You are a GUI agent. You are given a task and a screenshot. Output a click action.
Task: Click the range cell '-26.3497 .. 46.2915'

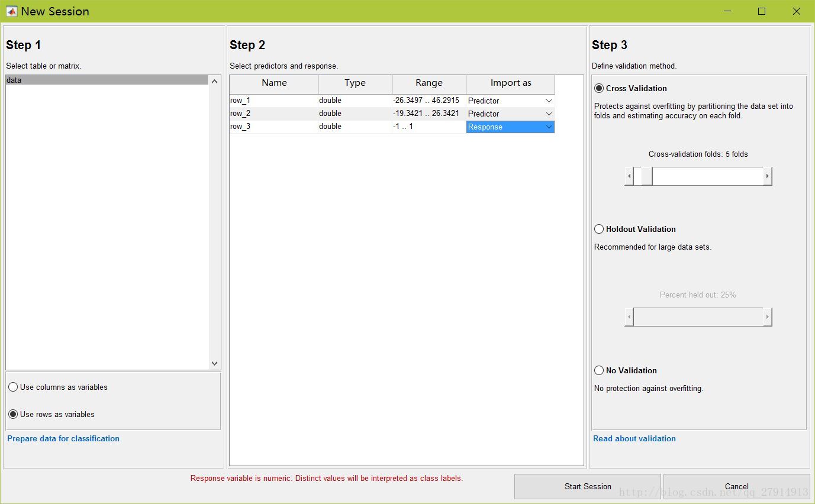(429, 101)
